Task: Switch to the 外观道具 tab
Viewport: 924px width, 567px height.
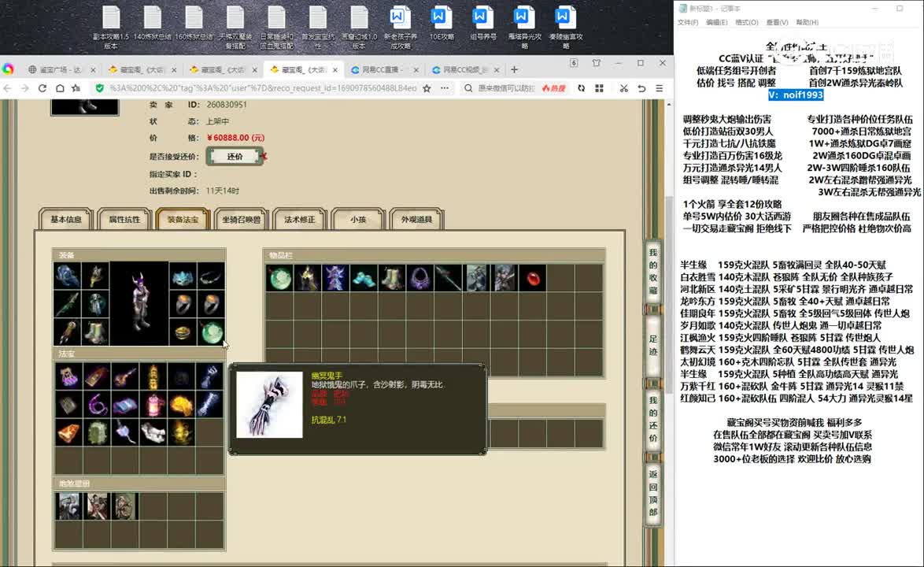Action: tap(416, 219)
